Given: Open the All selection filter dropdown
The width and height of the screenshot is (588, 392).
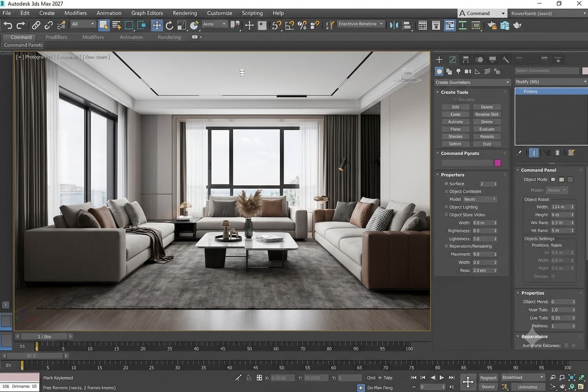Looking at the screenshot, I should 83,24.
